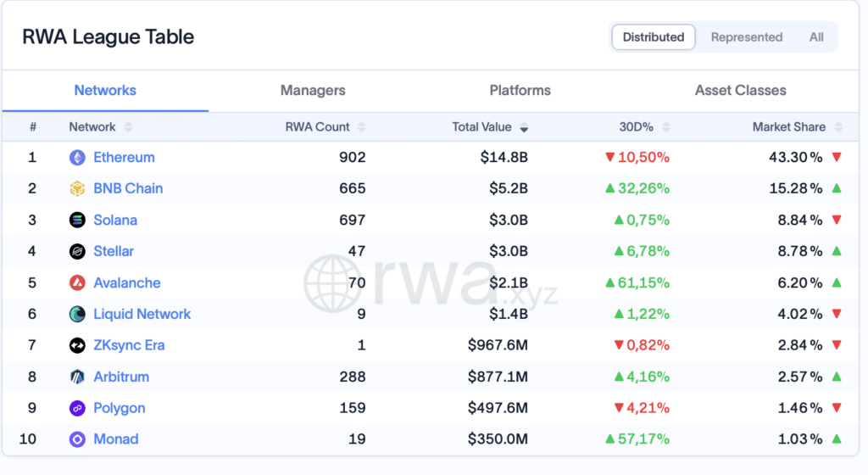Viewport: 868px width, 475px height.
Task: Open the Monad network link
Action: click(115, 439)
